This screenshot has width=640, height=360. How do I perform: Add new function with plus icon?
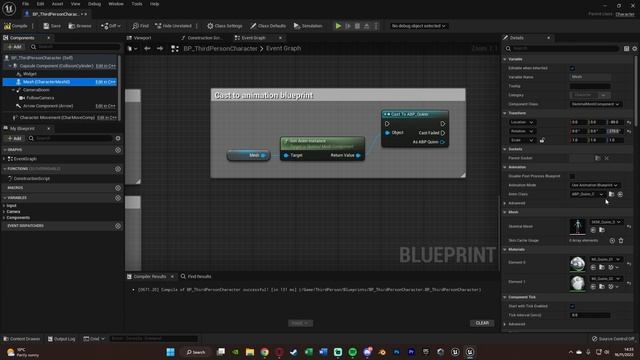[x=118, y=169]
